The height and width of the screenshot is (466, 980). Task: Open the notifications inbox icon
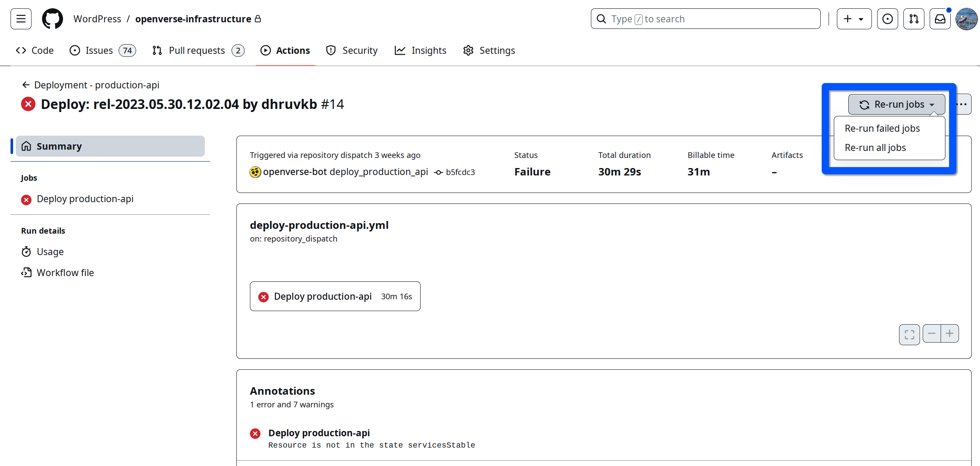pyautogui.click(x=940, y=19)
